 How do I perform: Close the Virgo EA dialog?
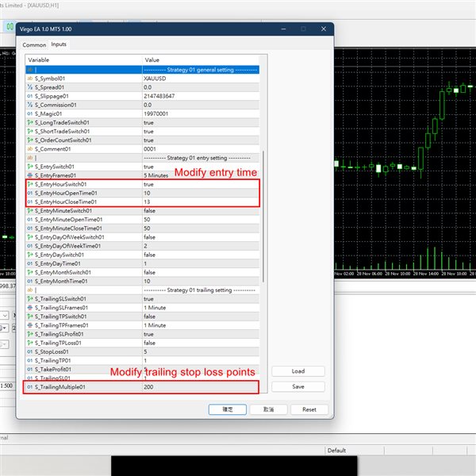coord(324,29)
